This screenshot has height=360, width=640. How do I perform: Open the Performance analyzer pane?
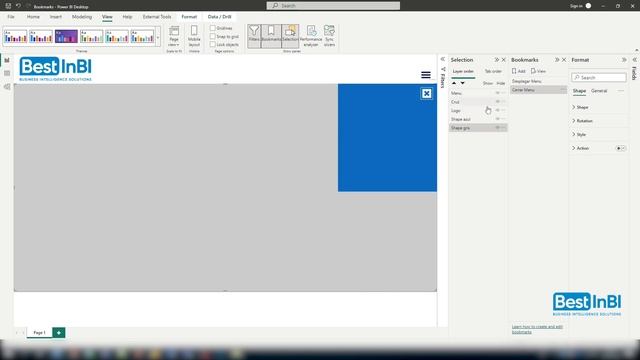coord(311,36)
